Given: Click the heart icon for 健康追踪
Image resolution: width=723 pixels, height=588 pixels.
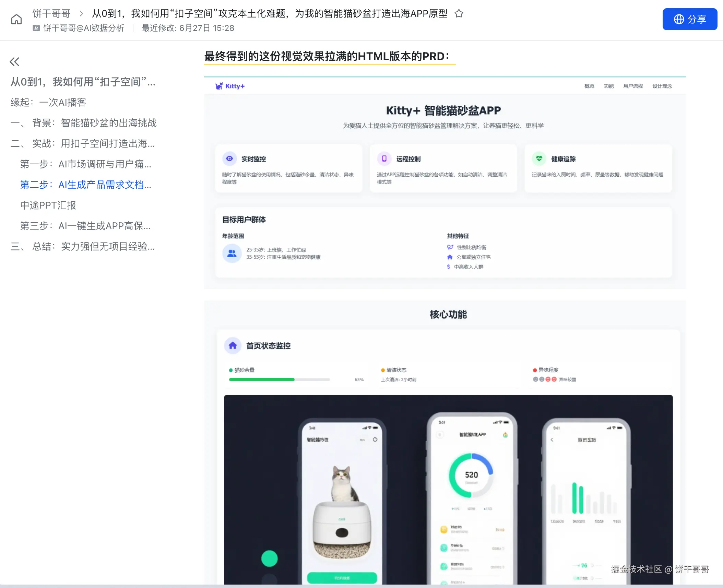Looking at the screenshot, I should click(x=539, y=158).
